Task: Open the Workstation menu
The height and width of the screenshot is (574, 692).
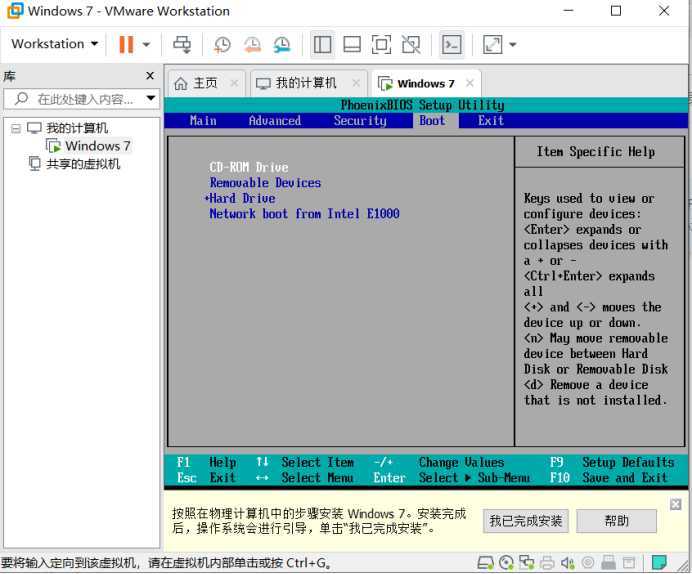Action: point(54,44)
